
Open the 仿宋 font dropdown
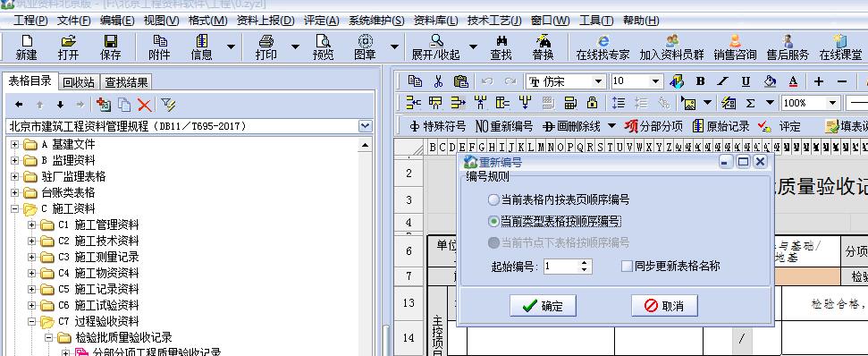[598, 81]
